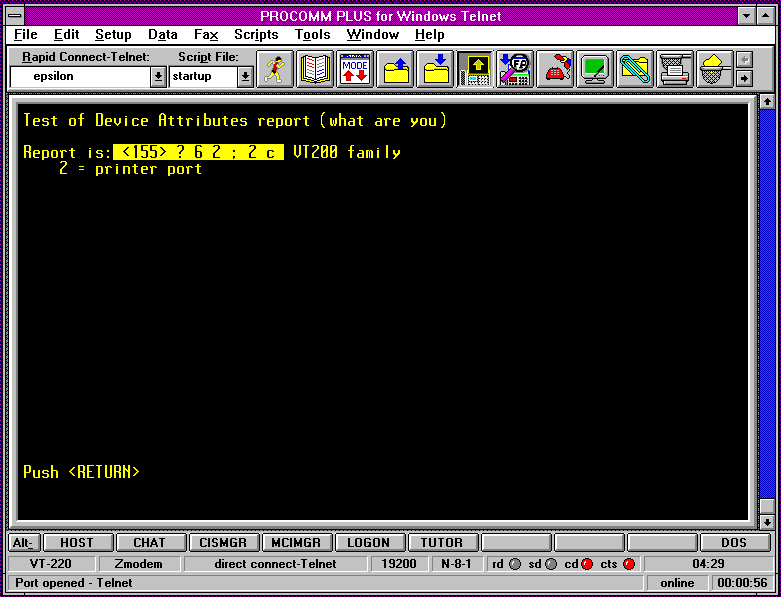Viewport: 781px width, 597px height.
Task: Click the terminal vertical scrollbar down arrow
Action: (x=767, y=522)
